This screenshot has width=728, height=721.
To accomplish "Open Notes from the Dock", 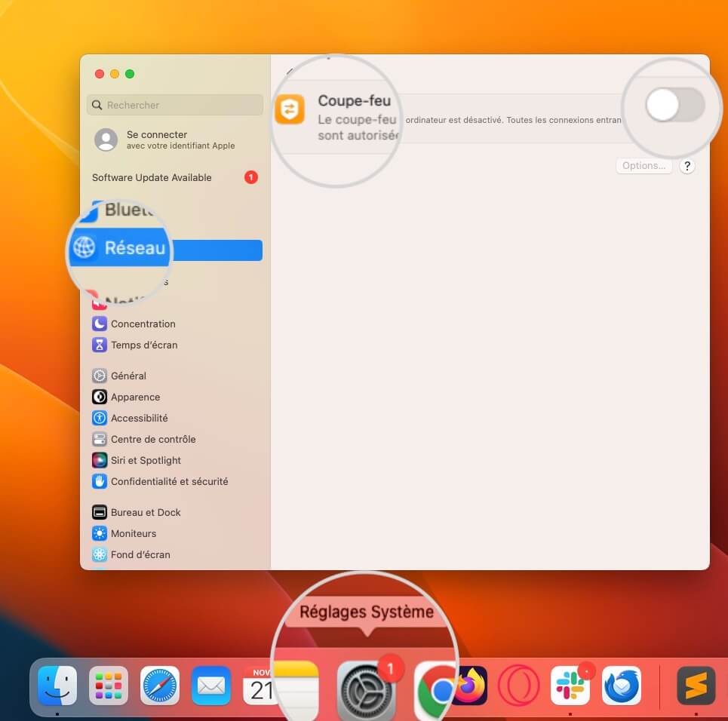I will pos(297,689).
